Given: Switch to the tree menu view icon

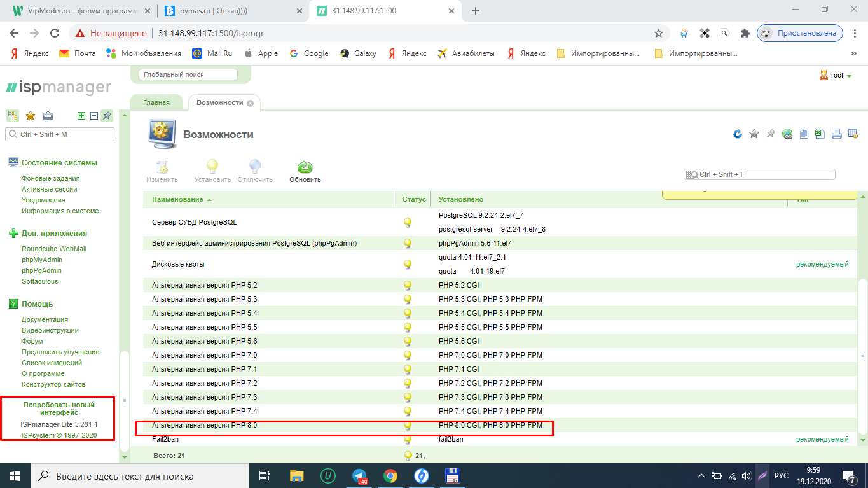Looking at the screenshot, I should 12,116.
